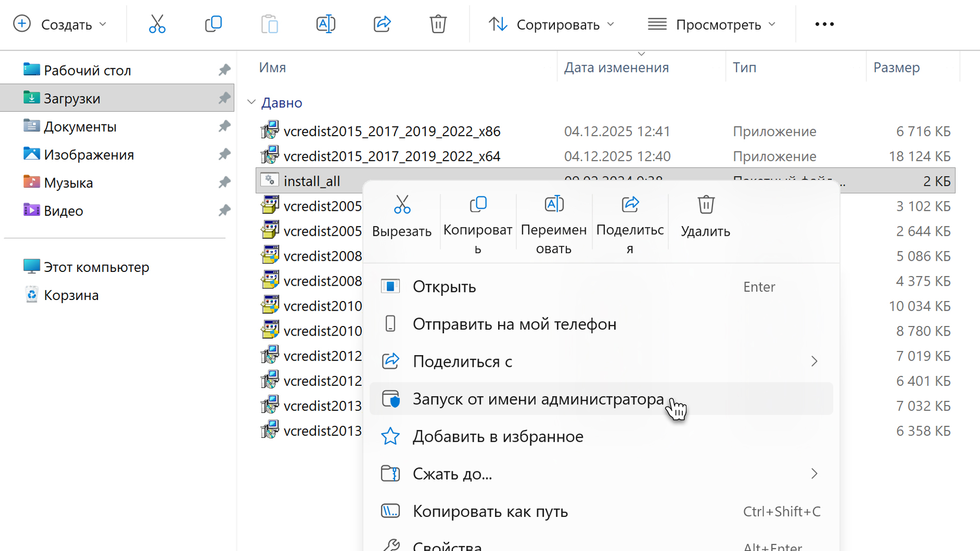This screenshot has height=551, width=980.
Task: Click the Copy icon in top toolbar
Action: point(213,24)
